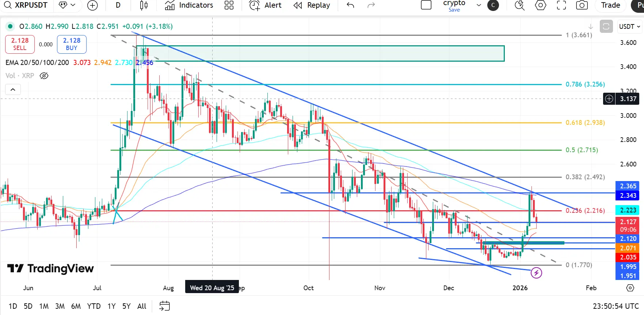
Task: Select the 5D time range
Action: coord(28,306)
